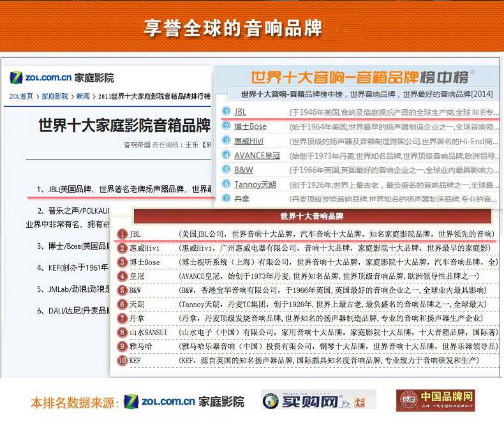Click the article line 2、普乐之声/POLKAUDIO
The image size is (504, 436).
tap(73, 211)
